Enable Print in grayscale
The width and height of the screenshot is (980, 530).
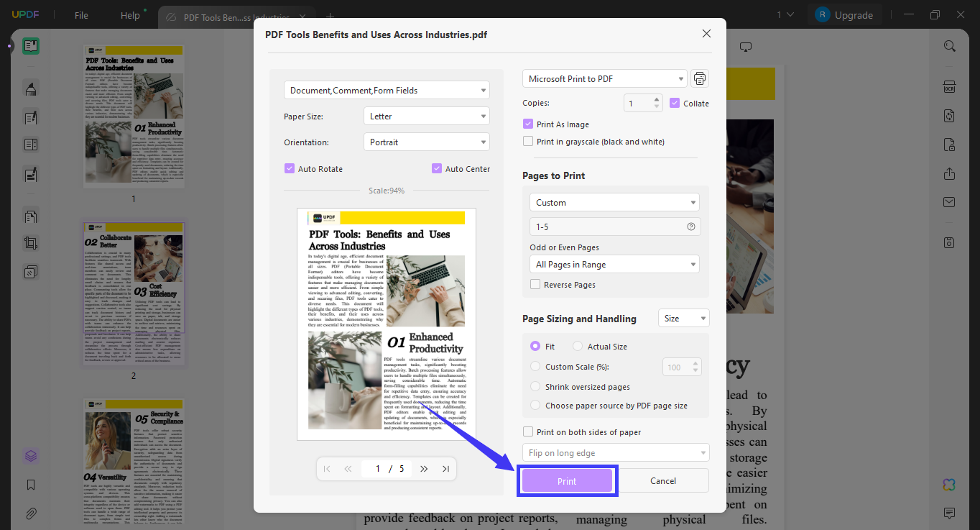pos(530,141)
